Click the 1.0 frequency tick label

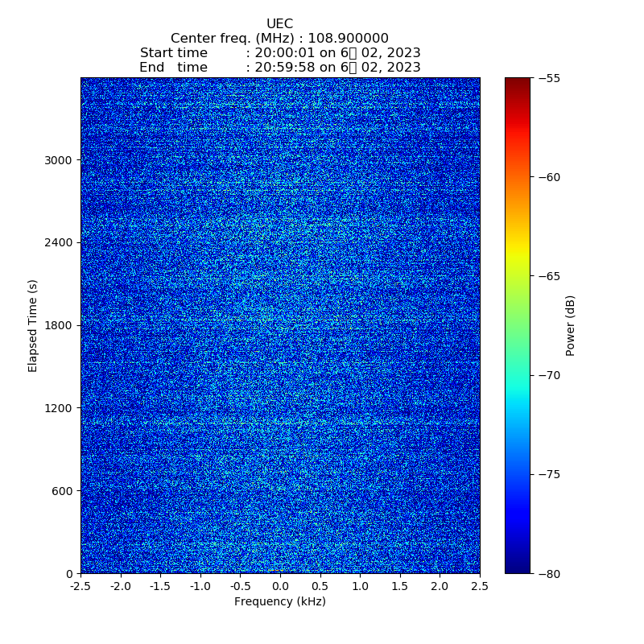point(360,586)
